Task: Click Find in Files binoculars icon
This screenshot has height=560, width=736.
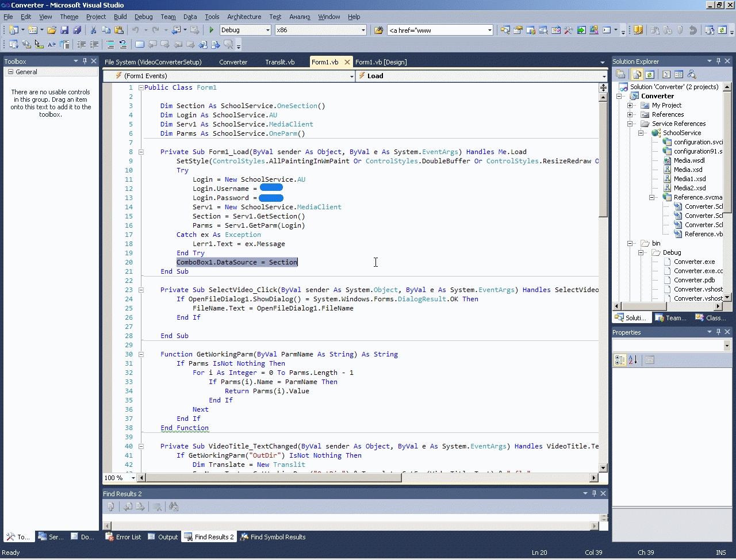Action: [378, 30]
